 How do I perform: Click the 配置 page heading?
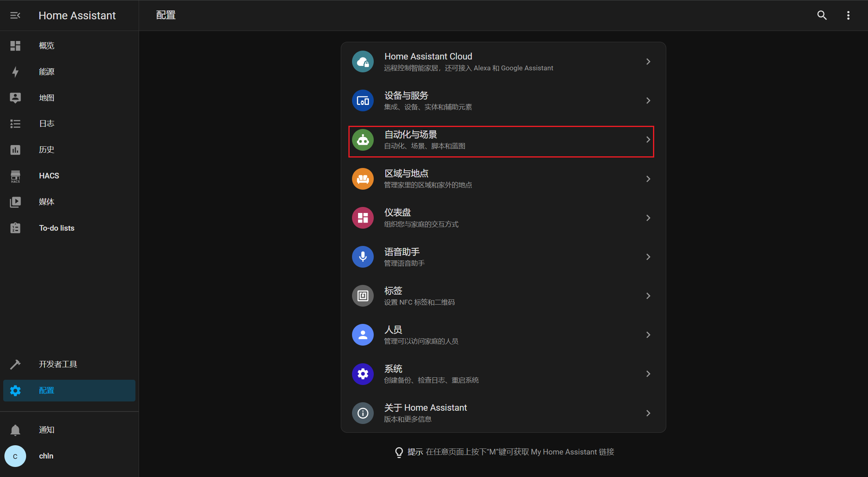pyautogui.click(x=166, y=15)
